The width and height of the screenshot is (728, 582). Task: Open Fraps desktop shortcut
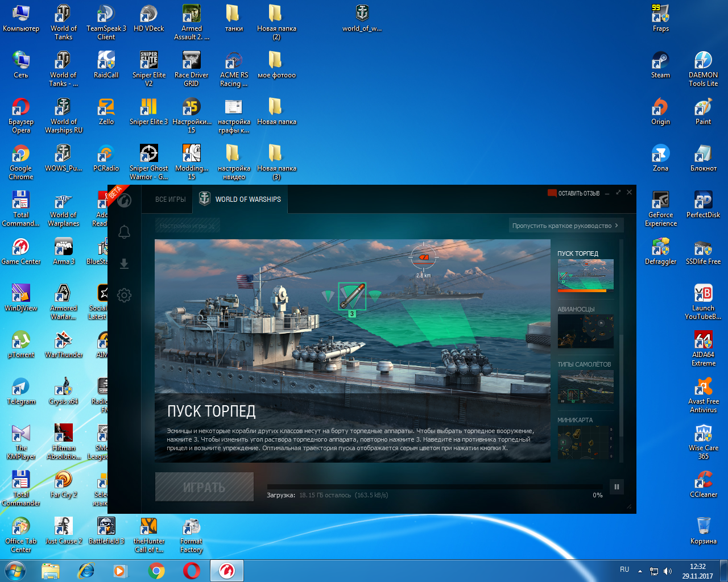click(x=661, y=18)
